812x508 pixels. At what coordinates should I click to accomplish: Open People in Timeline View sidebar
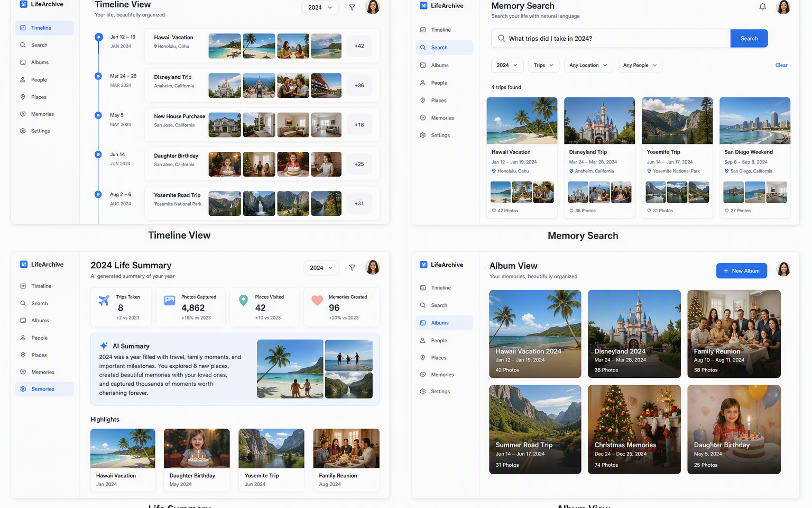44,80
